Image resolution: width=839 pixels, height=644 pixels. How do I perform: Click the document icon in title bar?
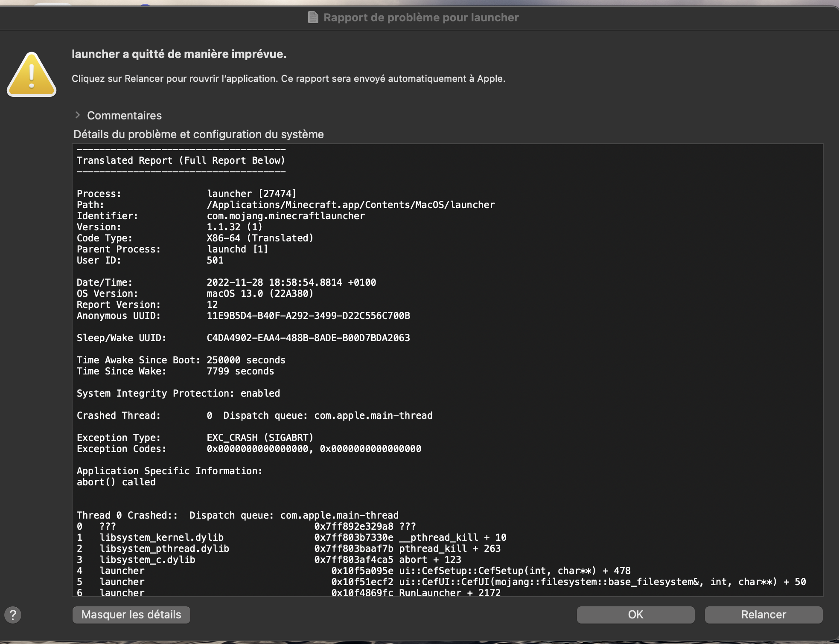[313, 17]
